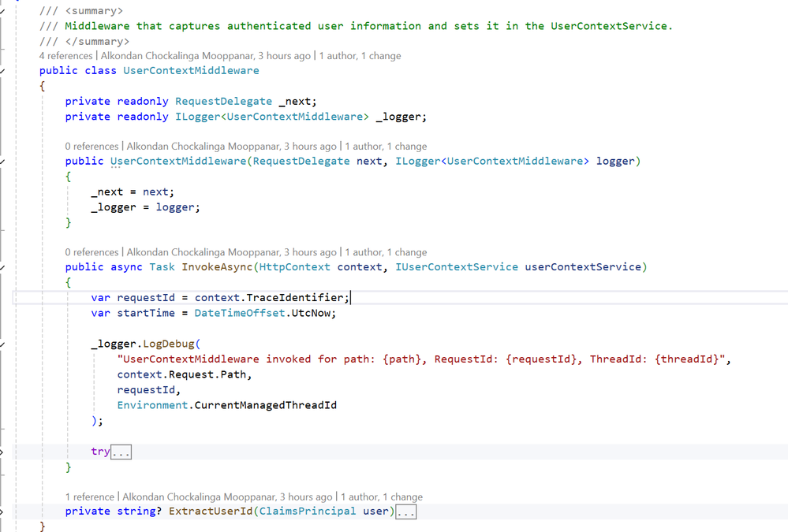
Task: Click the "startTime" variable
Action: tap(146, 313)
